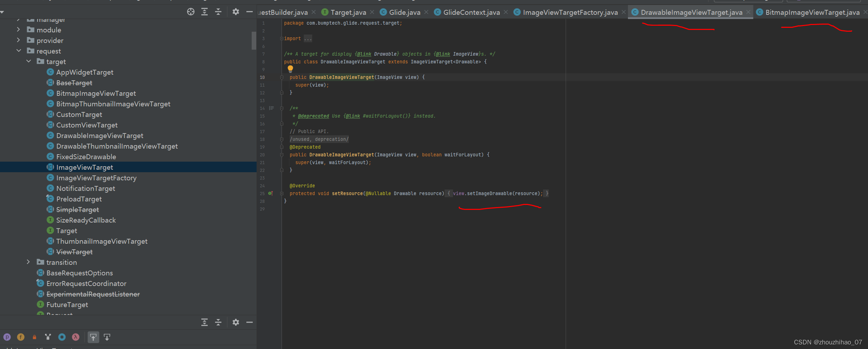
Task: Click the override gutter icon on line 25
Action: coord(270,193)
